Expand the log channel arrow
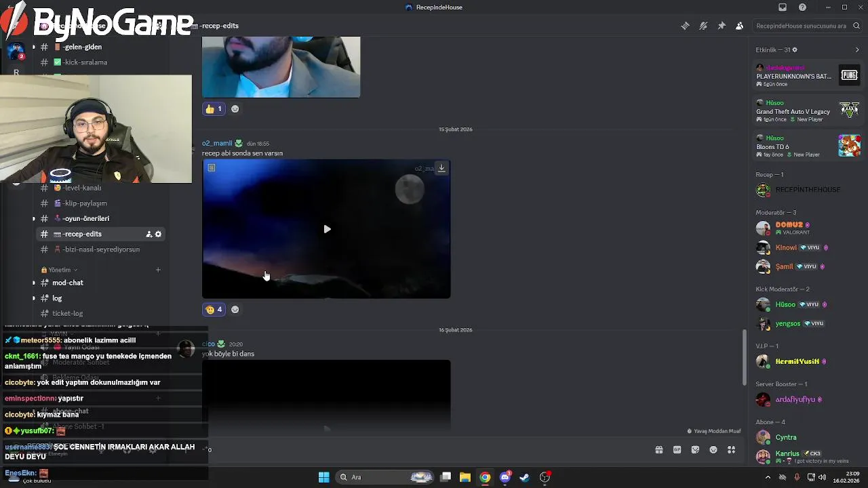The height and width of the screenshot is (488, 868). click(33, 298)
